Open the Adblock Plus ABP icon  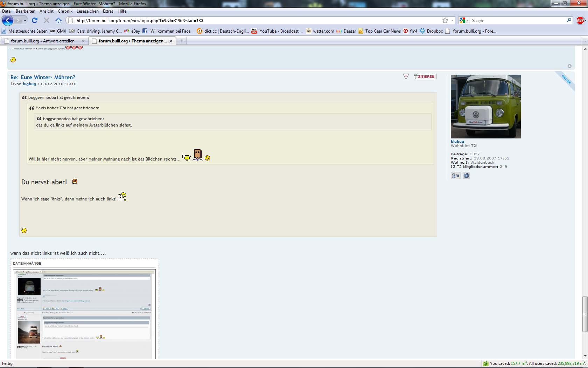(580, 20)
